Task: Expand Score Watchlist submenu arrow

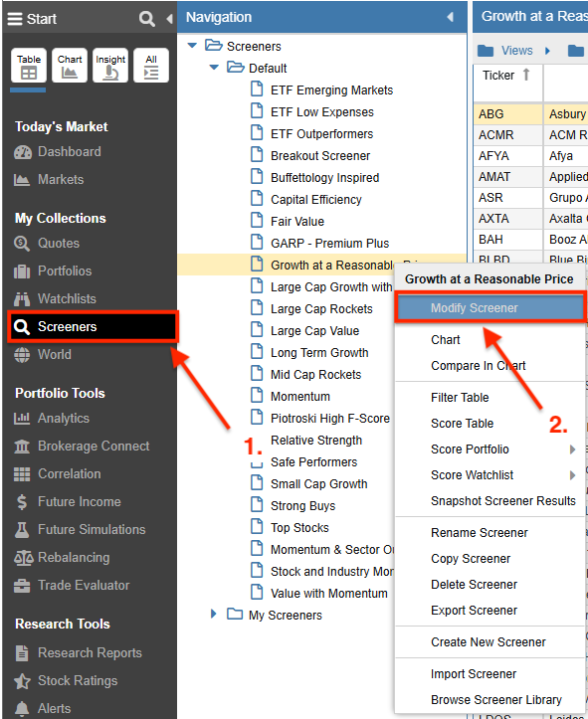Action: pos(572,475)
